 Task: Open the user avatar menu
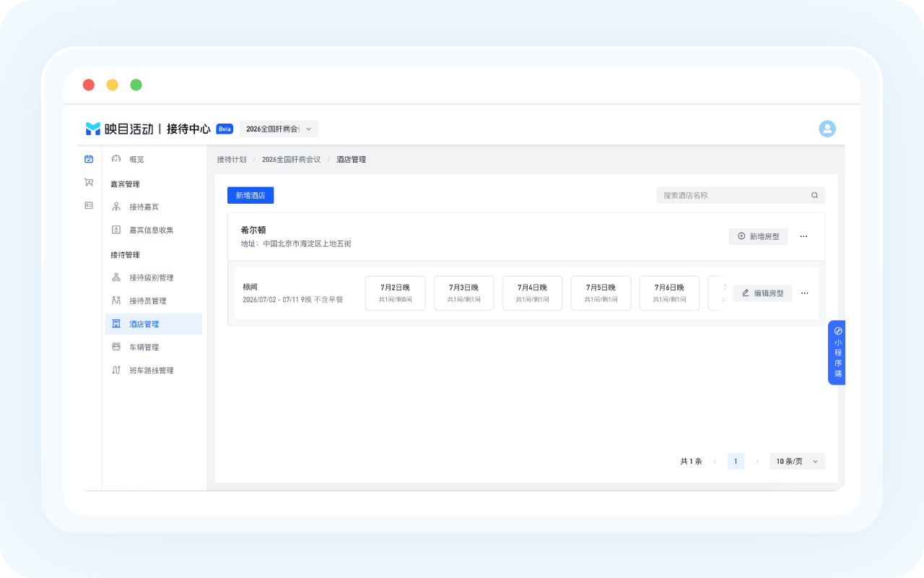[827, 129]
